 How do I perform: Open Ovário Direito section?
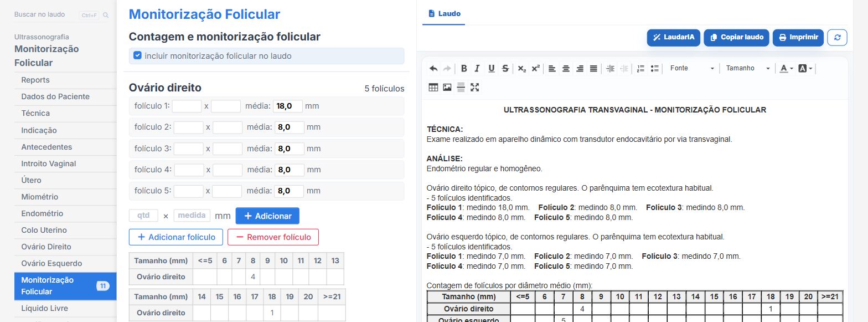65,247
